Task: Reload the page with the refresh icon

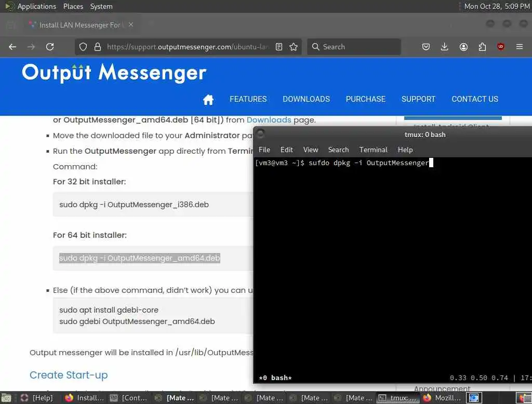Action: (50, 47)
